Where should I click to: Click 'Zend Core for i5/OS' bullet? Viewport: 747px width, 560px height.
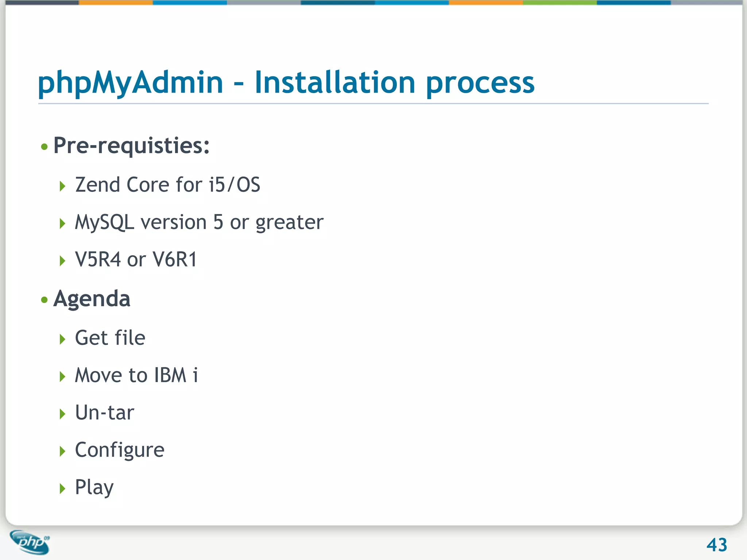pyautogui.click(x=167, y=184)
